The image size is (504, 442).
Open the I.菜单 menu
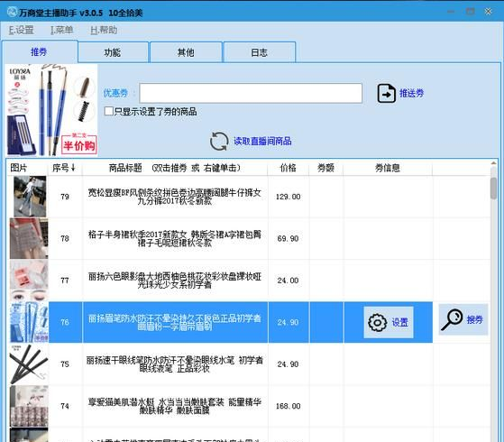[x=61, y=30]
